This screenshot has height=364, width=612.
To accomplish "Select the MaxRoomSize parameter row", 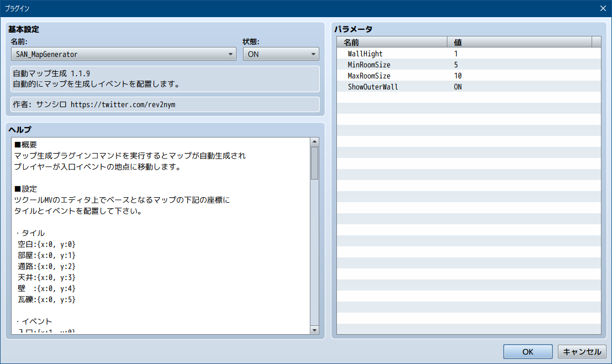I will pyautogui.click(x=368, y=76).
